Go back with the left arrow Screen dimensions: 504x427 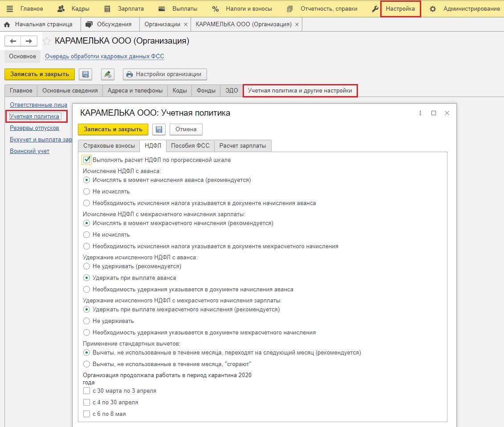coord(13,41)
